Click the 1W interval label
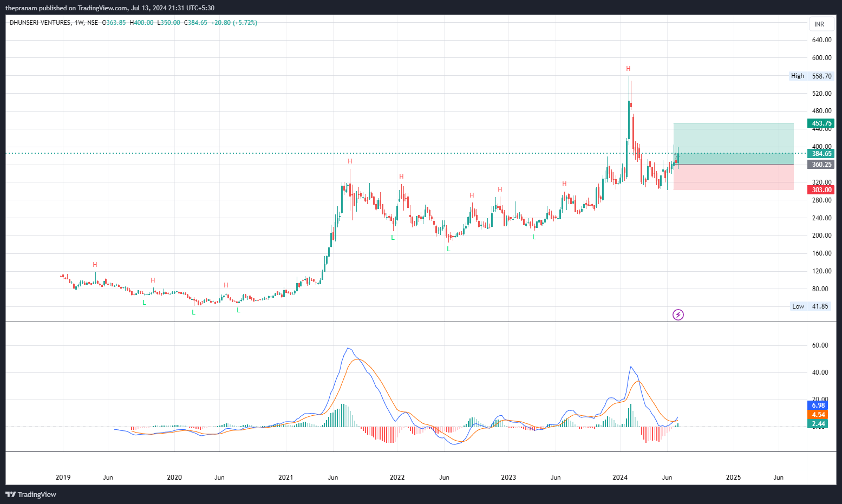 (x=79, y=23)
